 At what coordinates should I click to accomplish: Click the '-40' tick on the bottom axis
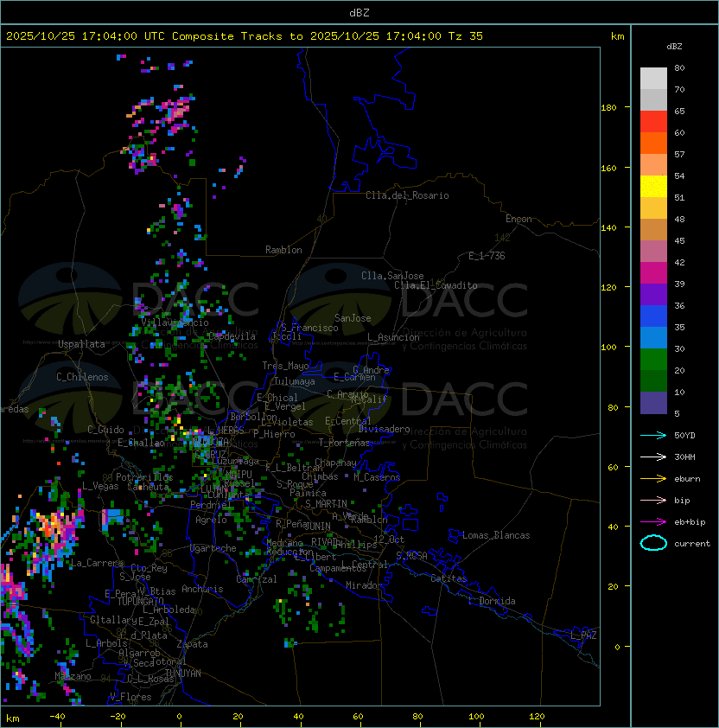(58, 717)
